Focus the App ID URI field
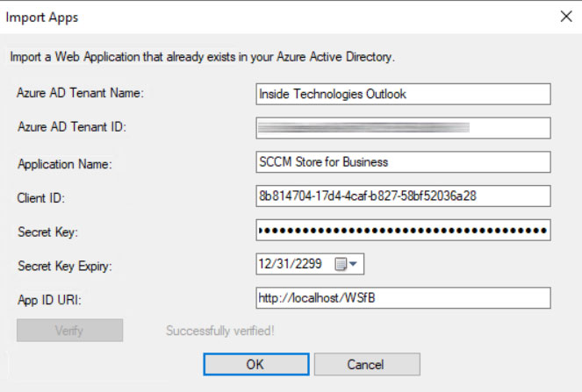The width and height of the screenshot is (582, 392). (x=403, y=298)
